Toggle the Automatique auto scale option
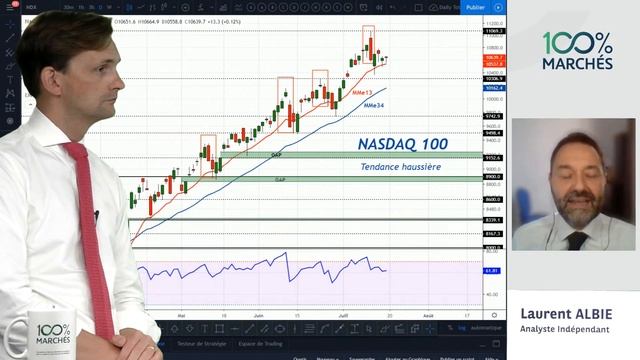The image size is (640, 360). coord(486,328)
